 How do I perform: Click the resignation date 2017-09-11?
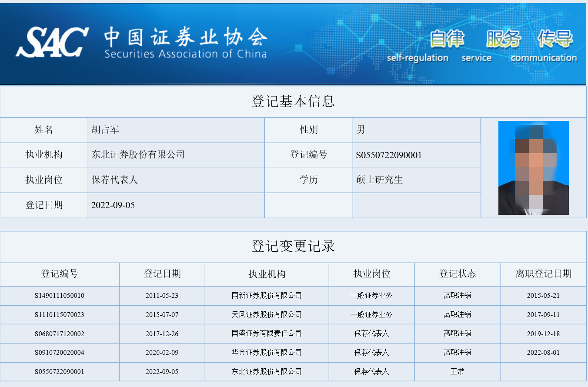[544, 315]
